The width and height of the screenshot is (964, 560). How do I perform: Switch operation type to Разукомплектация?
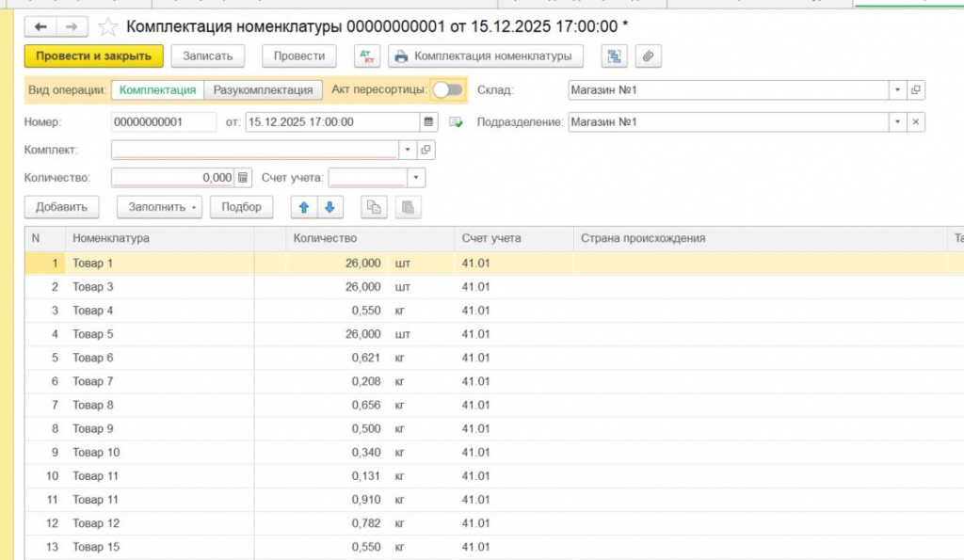pos(263,90)
